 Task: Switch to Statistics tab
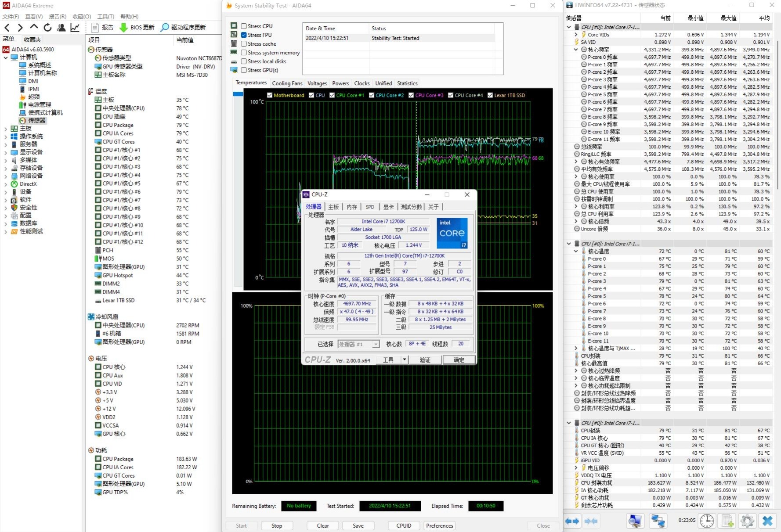(x=407, y=83)
